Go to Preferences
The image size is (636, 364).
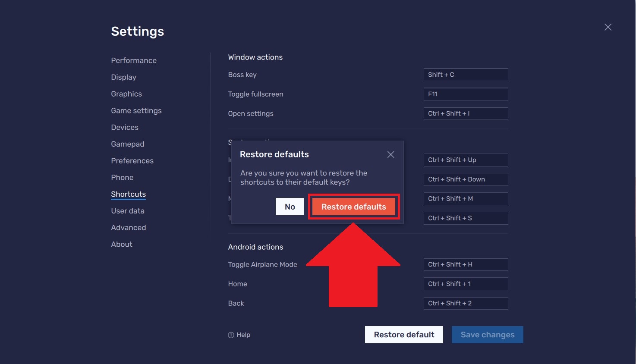tap(132, 160)
